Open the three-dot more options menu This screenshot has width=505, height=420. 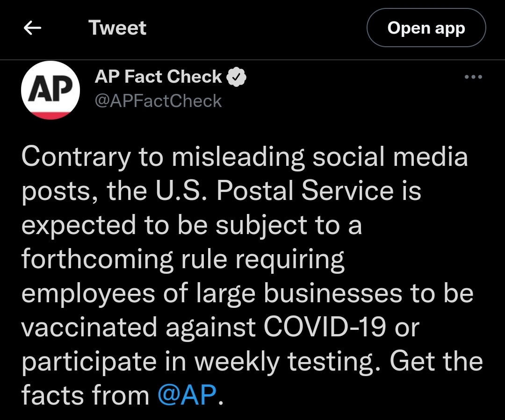[x=473, y=77]
